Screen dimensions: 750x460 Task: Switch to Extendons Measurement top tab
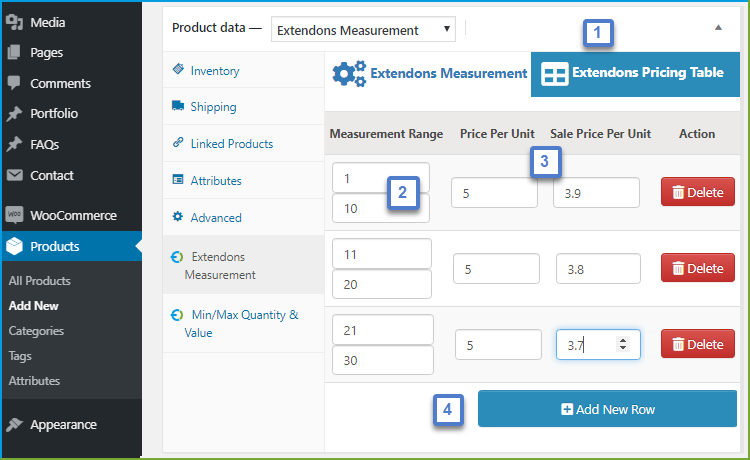pyautogui.click(x=429, y=74)
